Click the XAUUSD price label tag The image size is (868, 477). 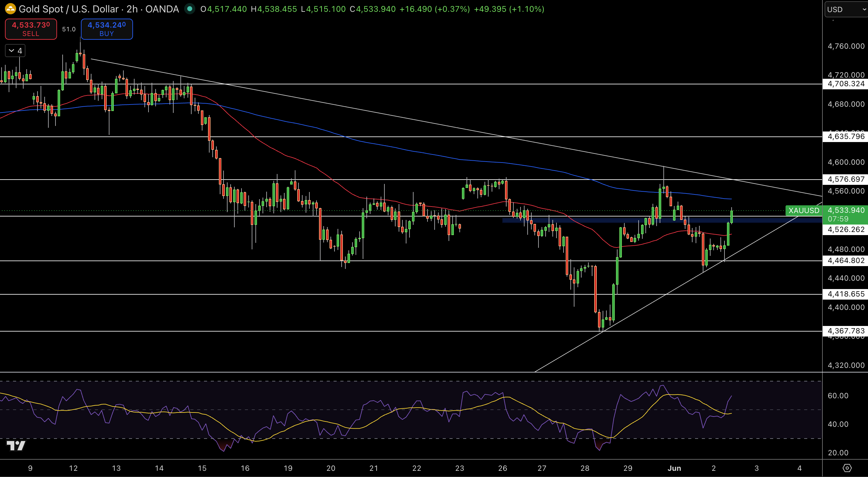click(x=804, y=210)
